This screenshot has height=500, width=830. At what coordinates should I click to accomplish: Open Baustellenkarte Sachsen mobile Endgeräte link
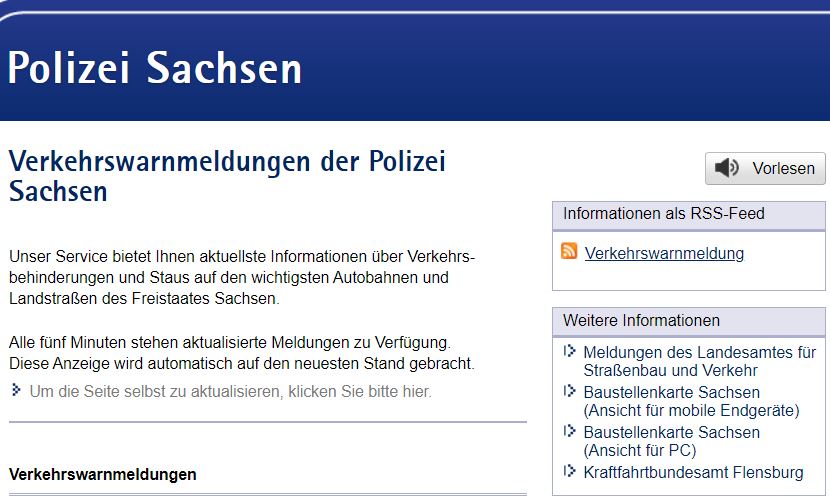(x=691, y=401)
